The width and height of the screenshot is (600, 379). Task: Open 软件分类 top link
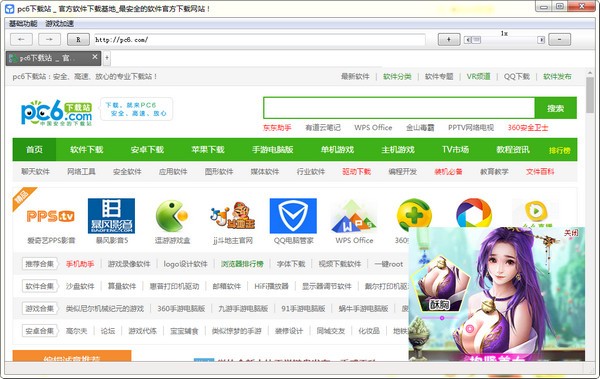[x=397, y=77]
